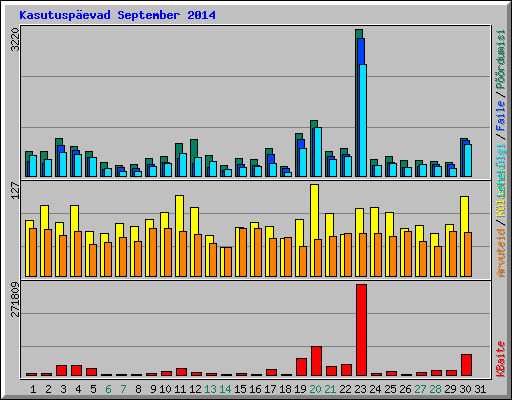Viewport: 512px width, 400px height.
Task: Click the orange sites bar for day 15
Action: pos(243,252)
